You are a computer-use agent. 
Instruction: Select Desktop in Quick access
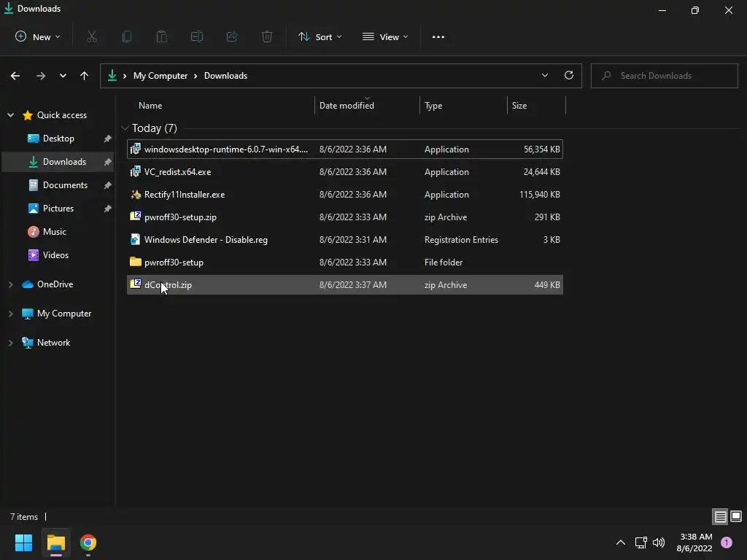click(x=58, y=139)
